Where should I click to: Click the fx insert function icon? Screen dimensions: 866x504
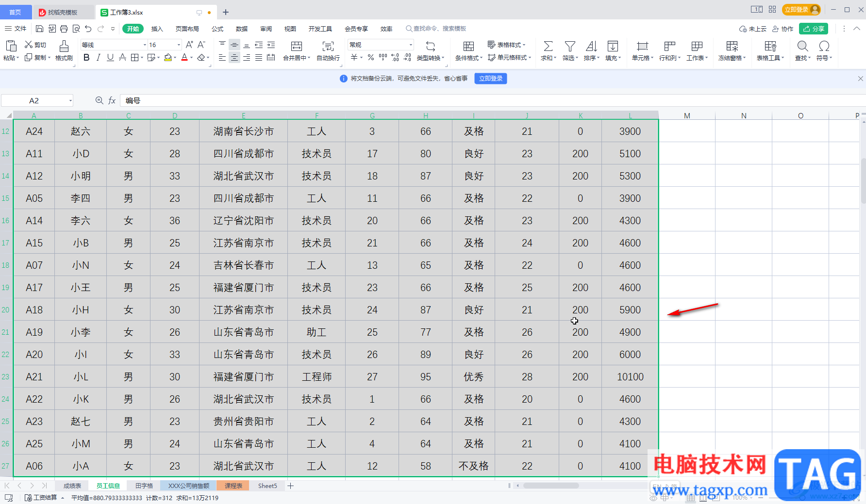point(112,100)
